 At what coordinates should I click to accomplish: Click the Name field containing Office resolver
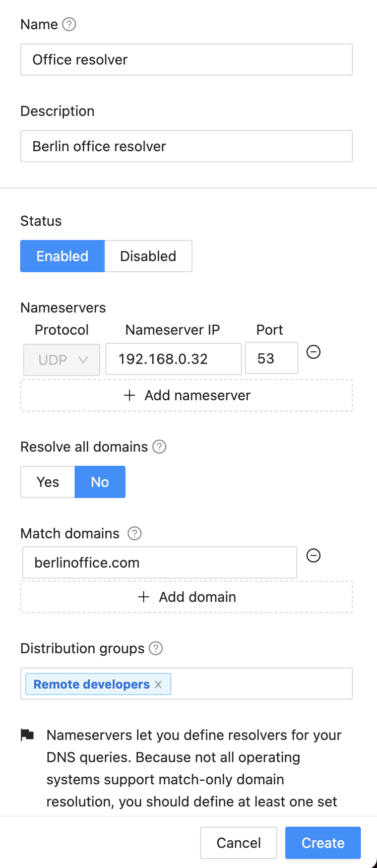(186, 59)
